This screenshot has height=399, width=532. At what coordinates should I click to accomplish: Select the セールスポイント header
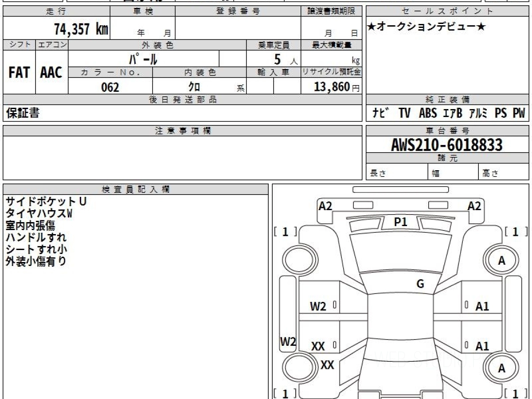pos(447,12)
